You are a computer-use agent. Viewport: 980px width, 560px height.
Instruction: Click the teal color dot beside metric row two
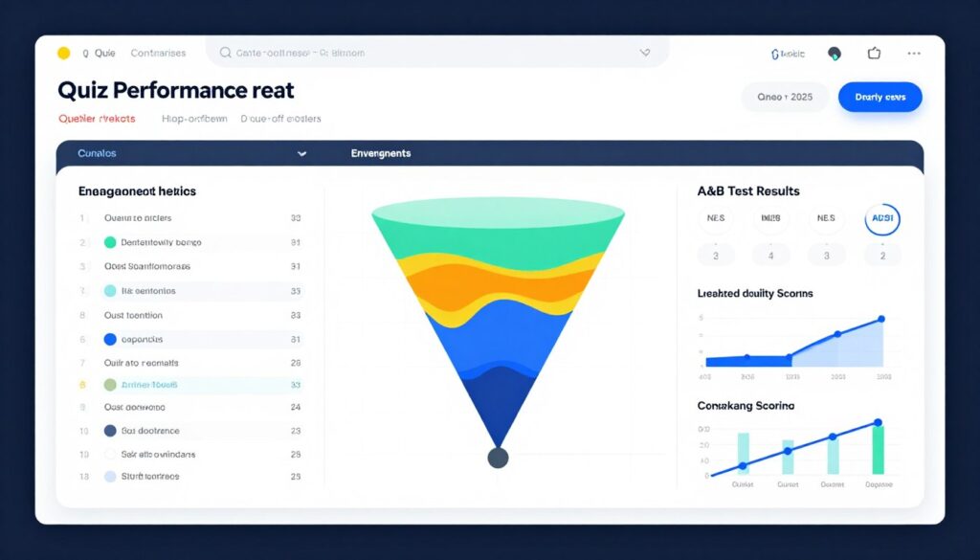(x=110, y=242)
